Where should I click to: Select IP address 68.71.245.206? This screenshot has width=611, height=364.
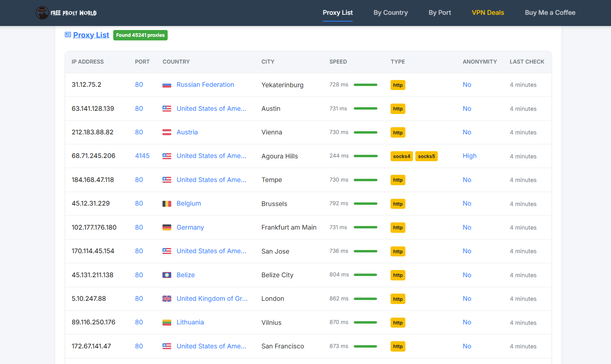(93, 156)
